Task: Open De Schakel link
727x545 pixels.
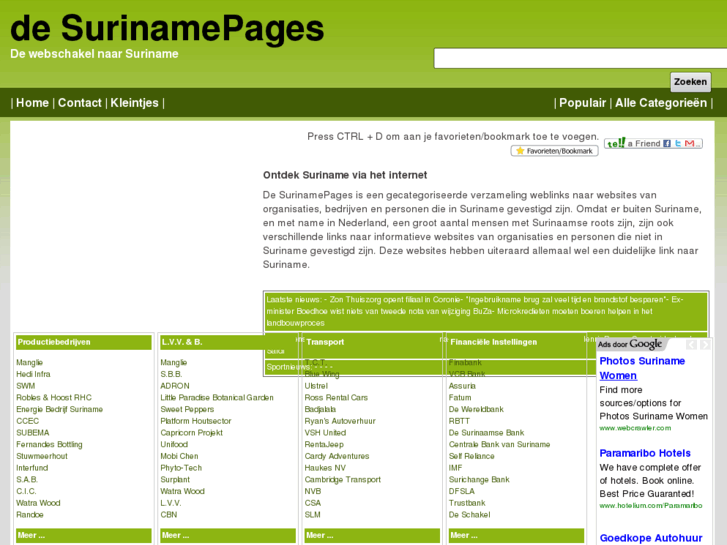Action: pos(469,514)
